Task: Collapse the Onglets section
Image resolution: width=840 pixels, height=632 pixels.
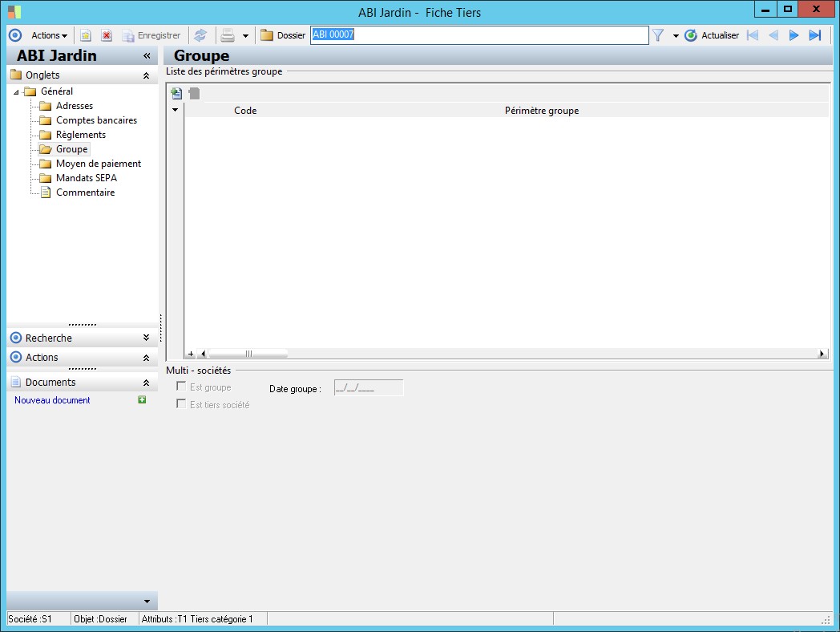Action: pos(146,75)
